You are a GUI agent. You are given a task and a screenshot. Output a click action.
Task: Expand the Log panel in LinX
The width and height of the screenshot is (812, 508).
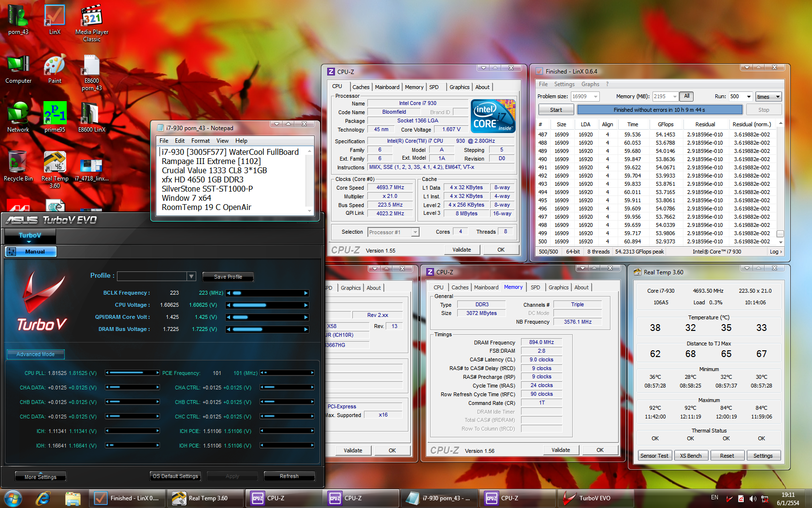click(775, 252)
